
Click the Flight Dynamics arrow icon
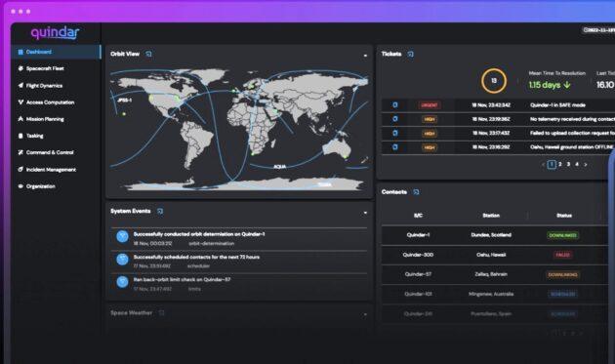pyautogui.click(x=20, y=86)
